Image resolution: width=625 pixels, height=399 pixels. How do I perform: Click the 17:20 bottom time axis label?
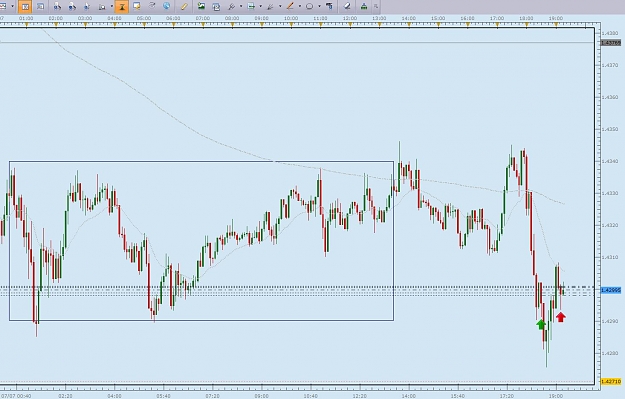click(x=507, y=396)
